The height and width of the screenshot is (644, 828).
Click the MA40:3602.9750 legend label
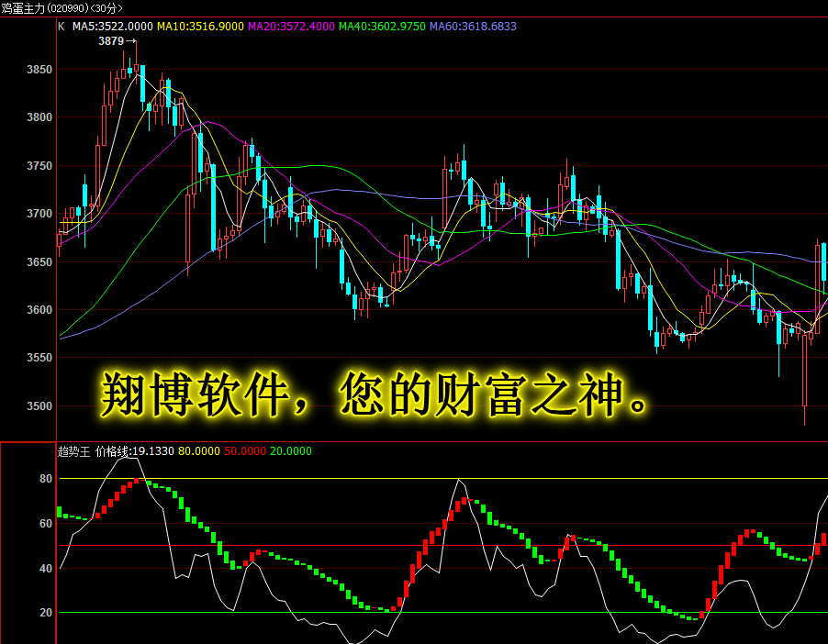(x=382, y=27)
